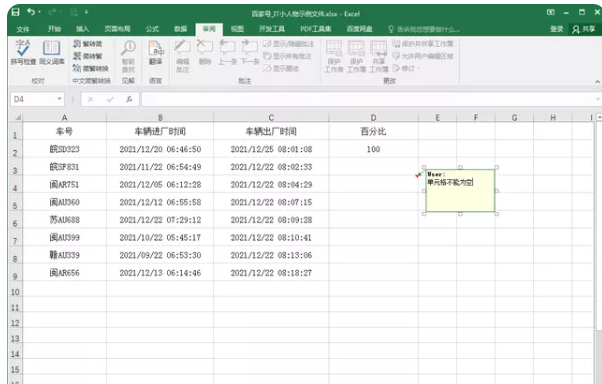Click the 保护工作表 protect sheet icon

(334, 56)
